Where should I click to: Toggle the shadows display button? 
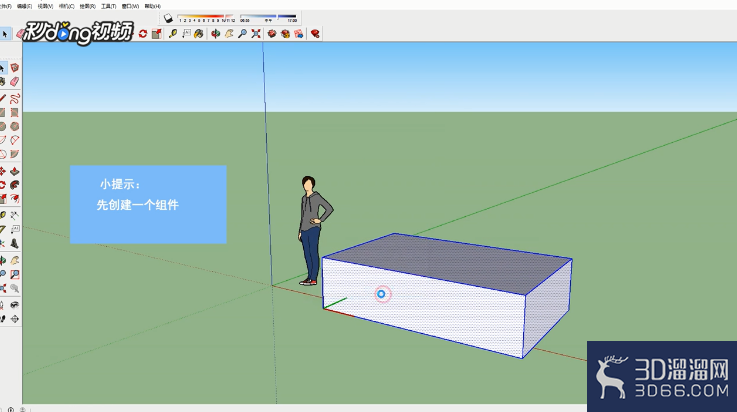tap(168, 18)
